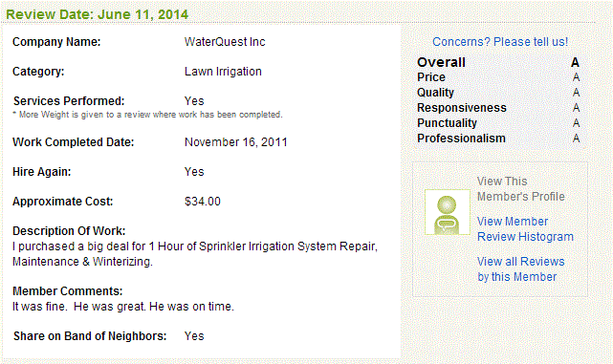Click the $34.00 approximate cost value
The width and height of the screenshot is (613, 364).
pos(203,202)
